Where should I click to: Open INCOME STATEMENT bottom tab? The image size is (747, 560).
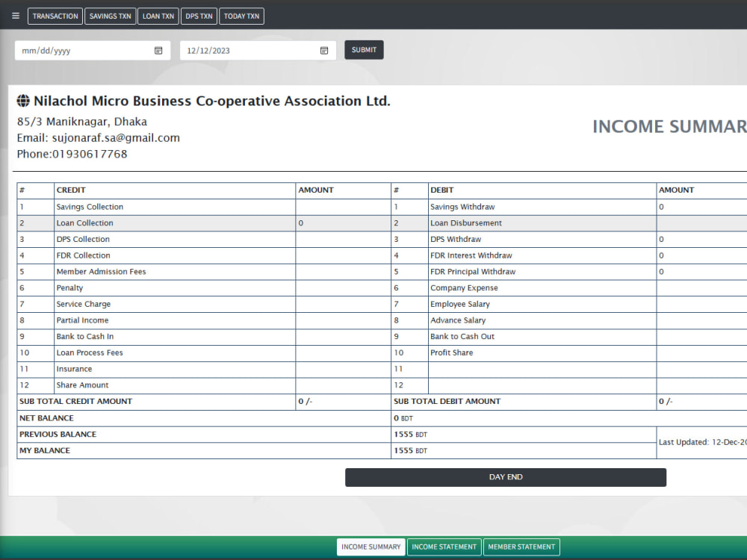444,547
